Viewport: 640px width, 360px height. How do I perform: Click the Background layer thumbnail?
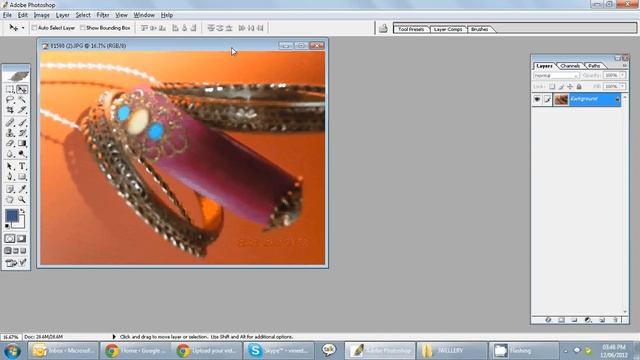(561, 99)
